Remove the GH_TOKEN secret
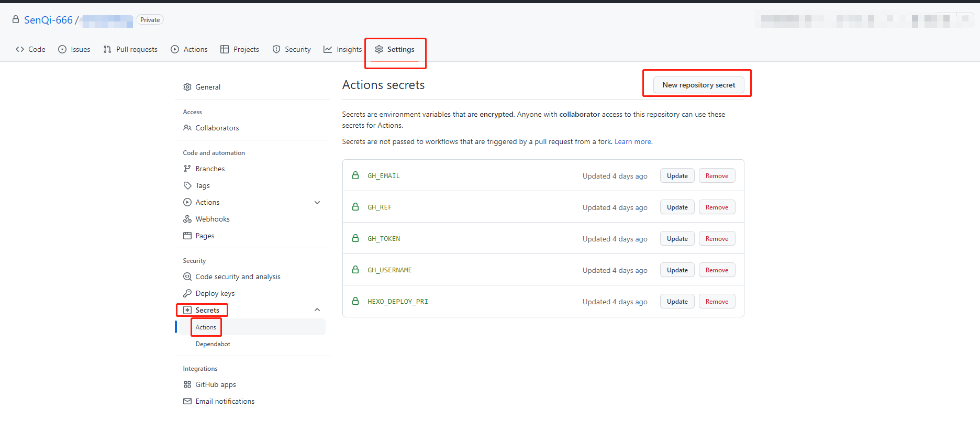Viewport: 980px width, 431px height. click(717, 239)
